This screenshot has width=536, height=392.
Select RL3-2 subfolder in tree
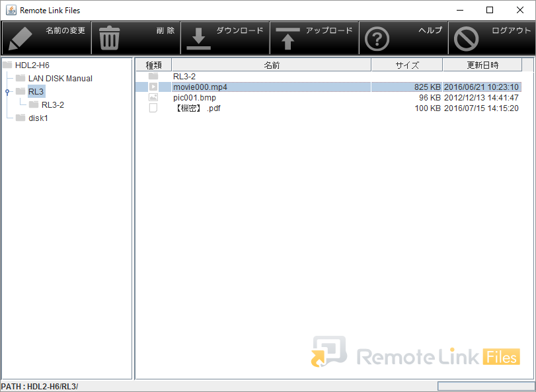(52, 105)
